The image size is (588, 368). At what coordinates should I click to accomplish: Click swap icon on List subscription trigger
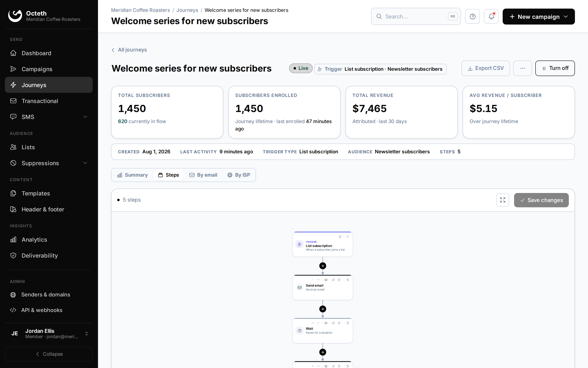point(348,237)
